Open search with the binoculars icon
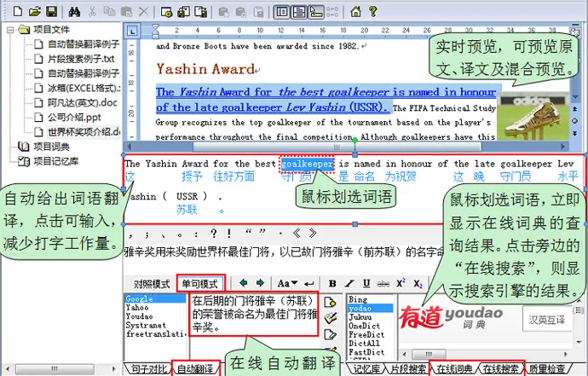588x376 pixels. pyautogui.click(x=74, y=11)
